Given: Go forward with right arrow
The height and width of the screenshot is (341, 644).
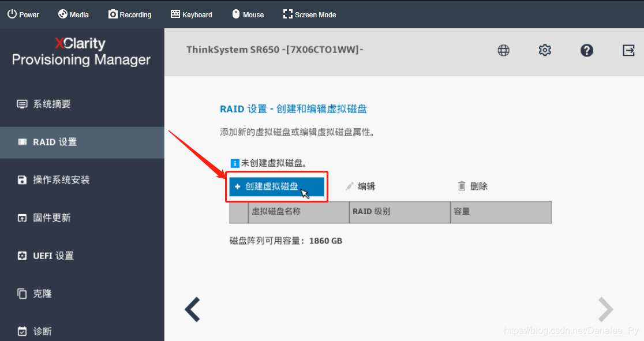Looking at the screenshot, I should point(606,309).
